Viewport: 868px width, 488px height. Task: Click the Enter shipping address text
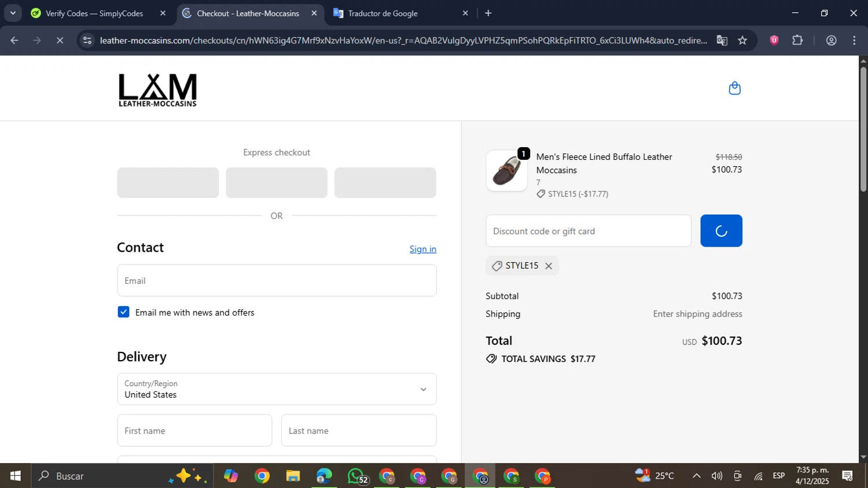tap(697, 314)
